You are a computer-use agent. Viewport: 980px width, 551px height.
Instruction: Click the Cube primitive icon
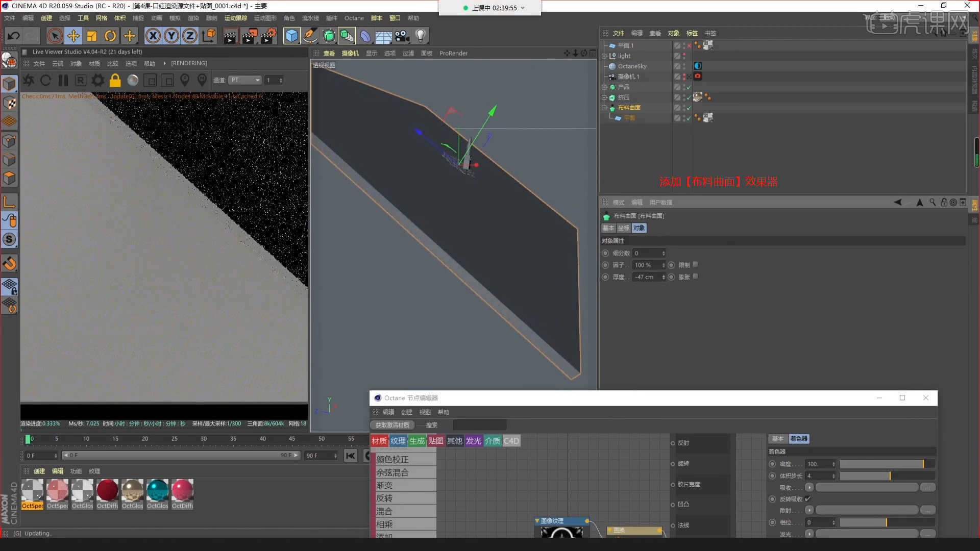coord(291,36)
